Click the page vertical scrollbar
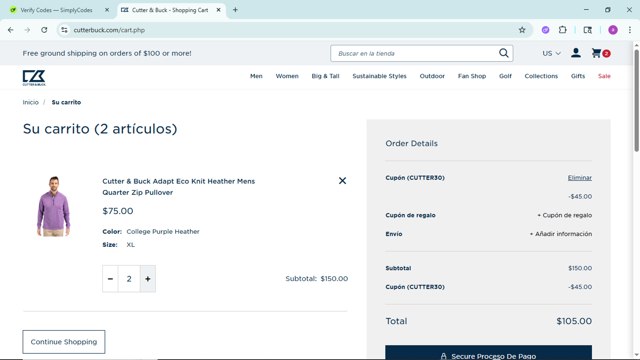The width and height of the screenshot is (640, 360). click(636, 100)
